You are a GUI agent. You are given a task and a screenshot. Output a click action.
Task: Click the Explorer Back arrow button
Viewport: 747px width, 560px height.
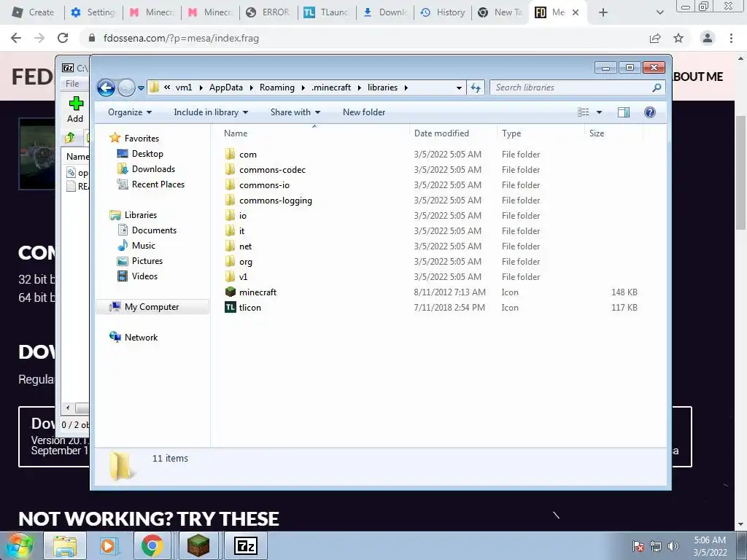click(x=106, y=87)
